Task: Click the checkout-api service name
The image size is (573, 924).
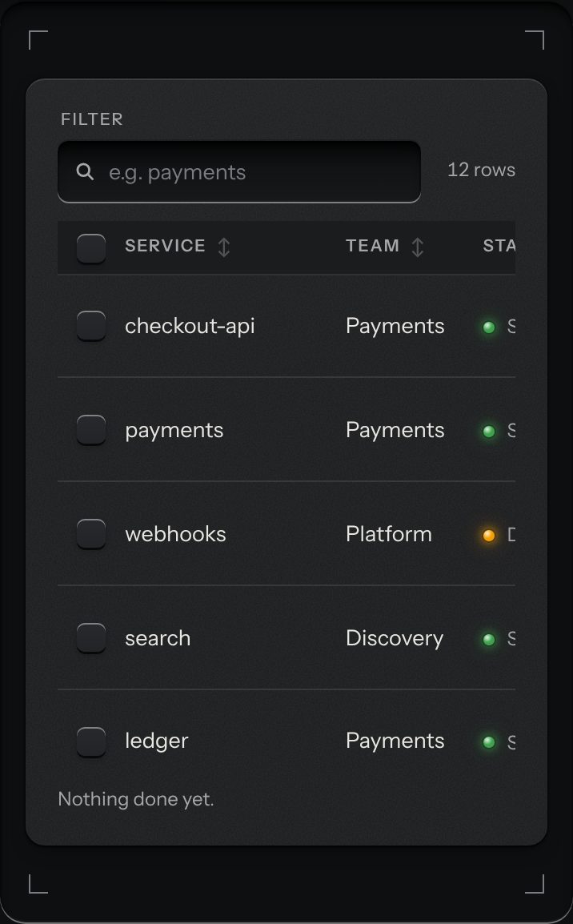Action: pyautogui.click(x=190, y=326)
